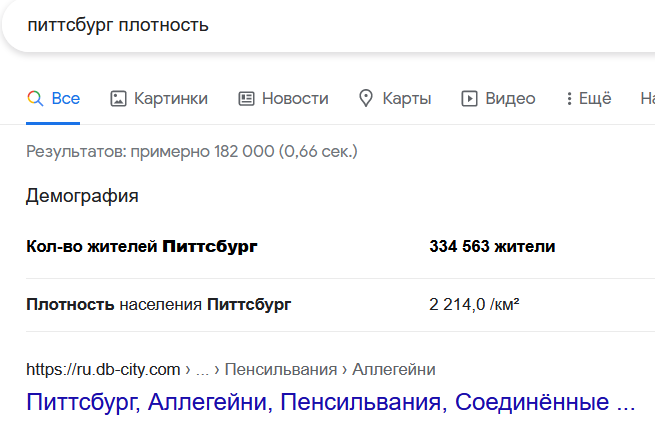Open the Питтсбург, Аллегейни, Пенсильвания result link
The width and height of the screenshot is (655, 425).
point(330,402)
